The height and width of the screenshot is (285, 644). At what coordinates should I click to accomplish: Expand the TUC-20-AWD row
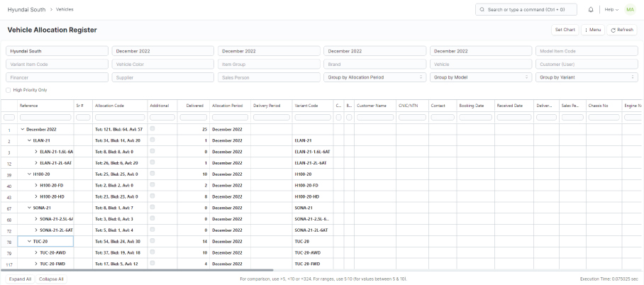click(36, 252)
